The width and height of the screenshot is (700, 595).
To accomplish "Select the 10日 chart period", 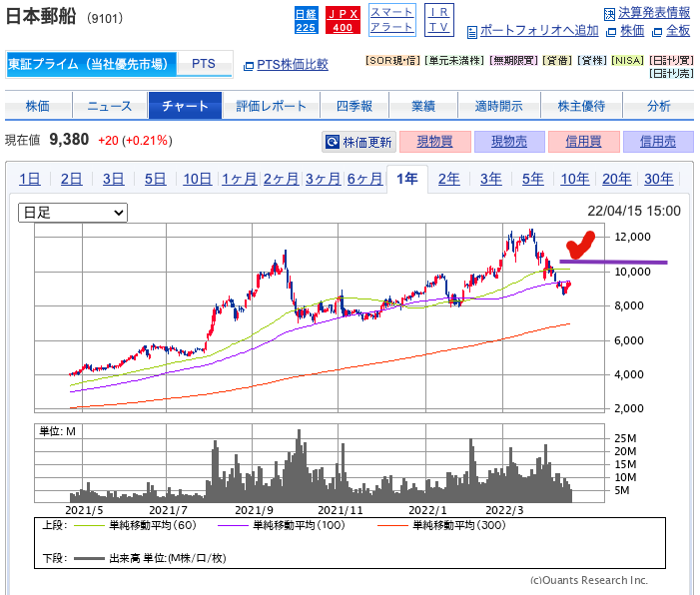I will click(x=198, y=179).
